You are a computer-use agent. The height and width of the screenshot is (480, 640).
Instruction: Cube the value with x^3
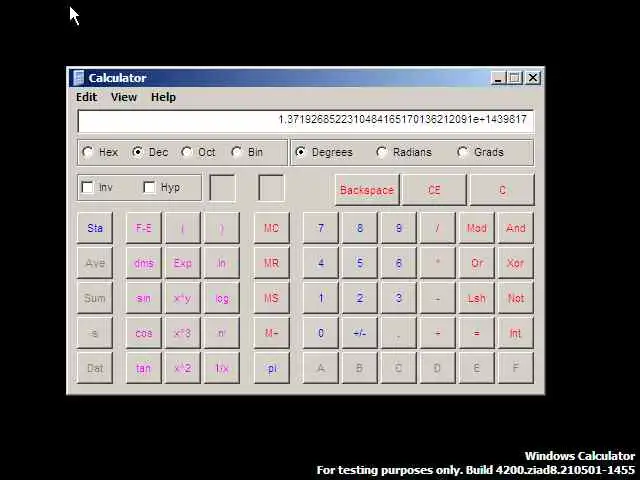click(182, 333)
